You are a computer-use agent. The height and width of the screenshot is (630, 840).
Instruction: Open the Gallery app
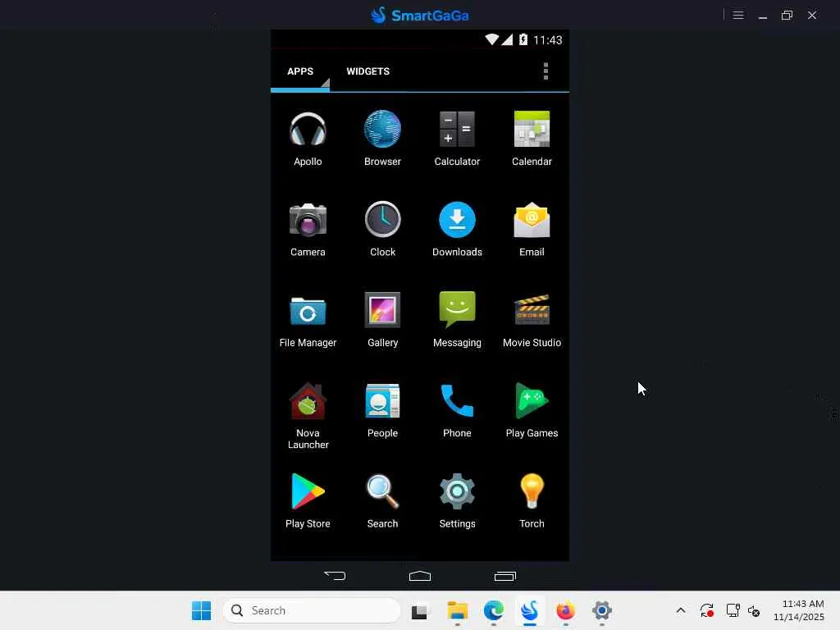pos(382,320)
